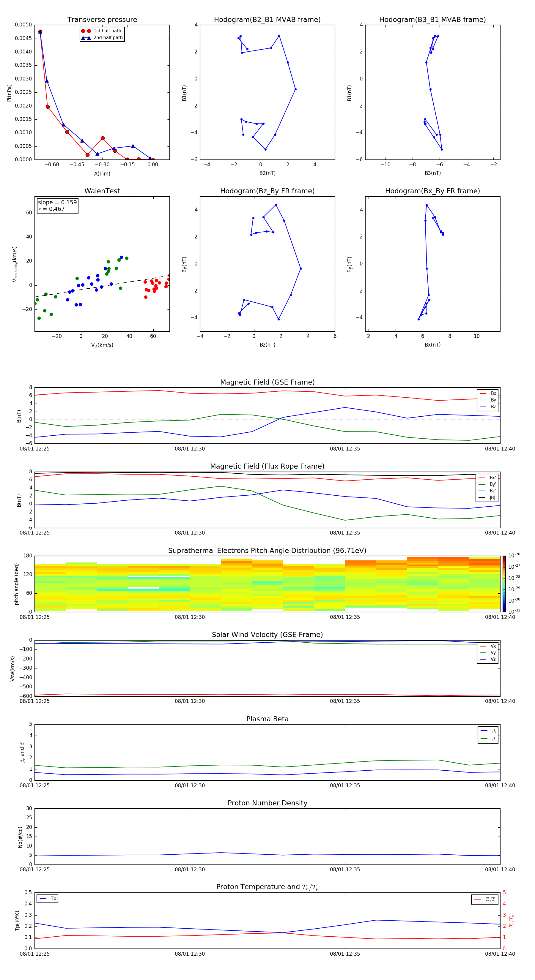Screen dimensions: 535x980
Task: Click 'Bx' in the GSE magnetic field legend
Action: click(x=493, y=393)
